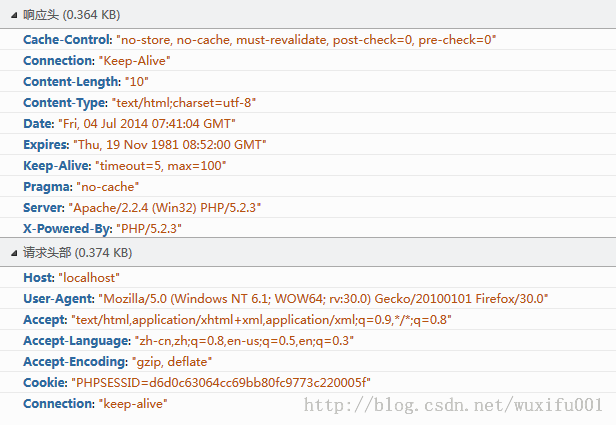Image resolution: width=616 pixels, height=425 pixels.
Task: Select the Accept-Encoding gzip value
Action: point(172,362)
